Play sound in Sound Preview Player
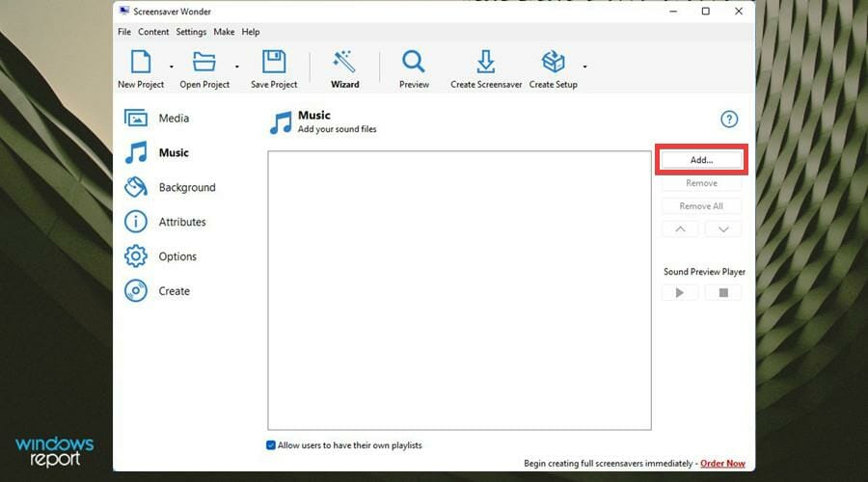 pyautogui.click(x=680, y=292)
